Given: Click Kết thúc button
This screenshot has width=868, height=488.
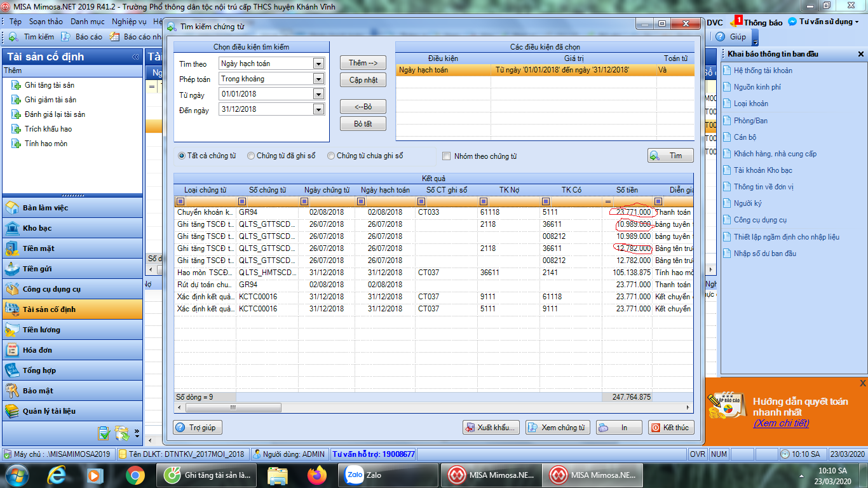Looking at the screenshot, I should coord(670,428).
